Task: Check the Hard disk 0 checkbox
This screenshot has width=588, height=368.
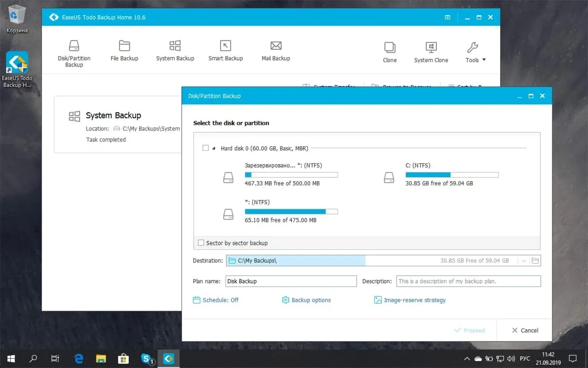Action: (205, 148)
